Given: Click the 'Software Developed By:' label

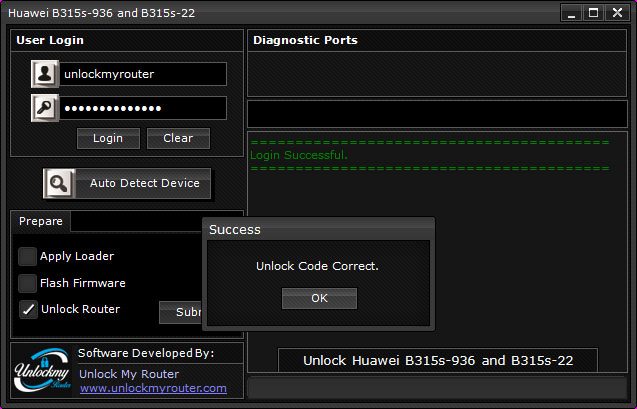Looking at the screenshot, I should [x=146, y=353].
